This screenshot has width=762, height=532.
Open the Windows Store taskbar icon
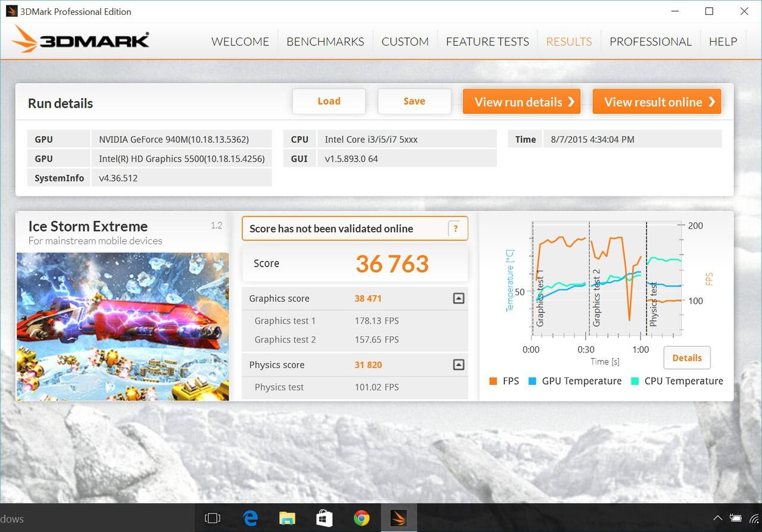(324, 518)
